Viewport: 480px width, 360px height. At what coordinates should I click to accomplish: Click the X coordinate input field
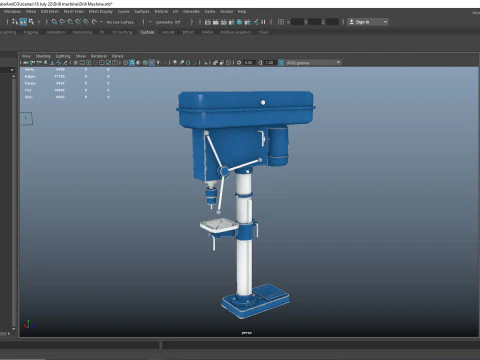tap(297, 22)
